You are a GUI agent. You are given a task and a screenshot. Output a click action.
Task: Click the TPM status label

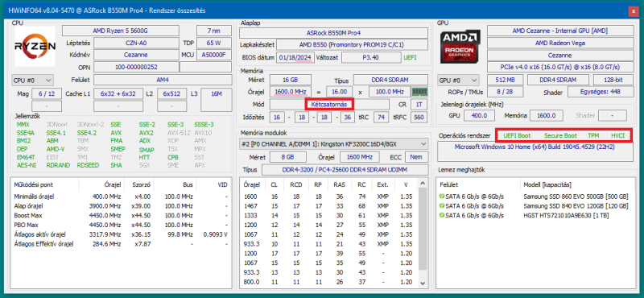coord(593,135)
